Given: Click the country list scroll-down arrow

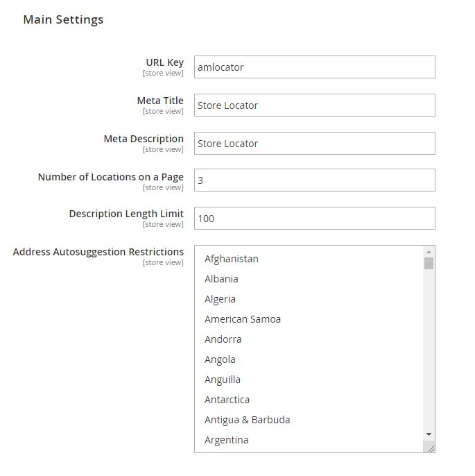Looking at the screenshot, I should pos(429,434).
